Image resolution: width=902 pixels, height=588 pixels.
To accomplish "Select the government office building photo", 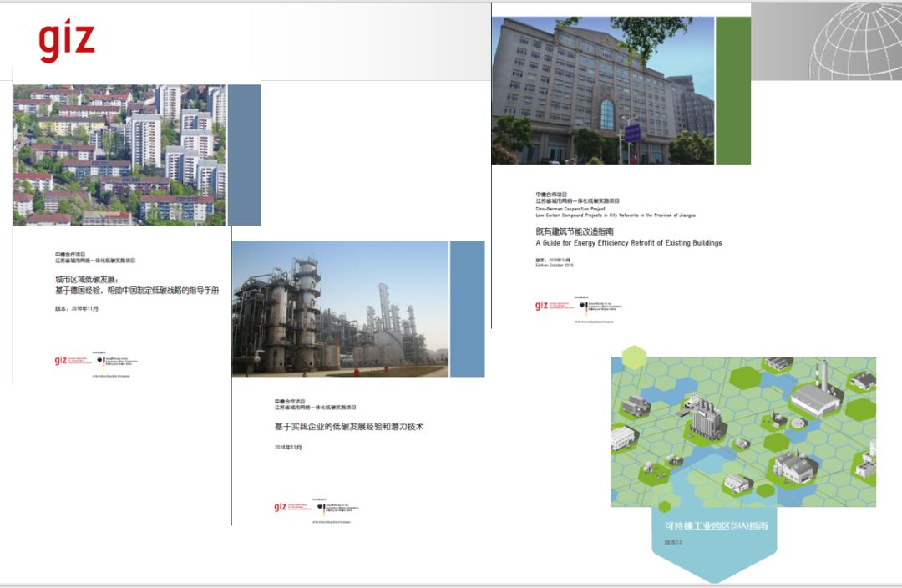I will 603,90.
